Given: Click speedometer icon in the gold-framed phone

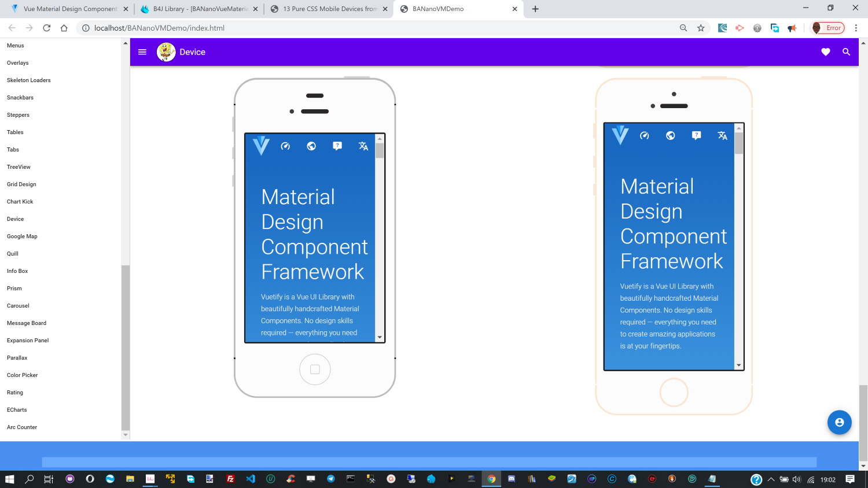Looking at the screenshot, I should tap(645, 135).
